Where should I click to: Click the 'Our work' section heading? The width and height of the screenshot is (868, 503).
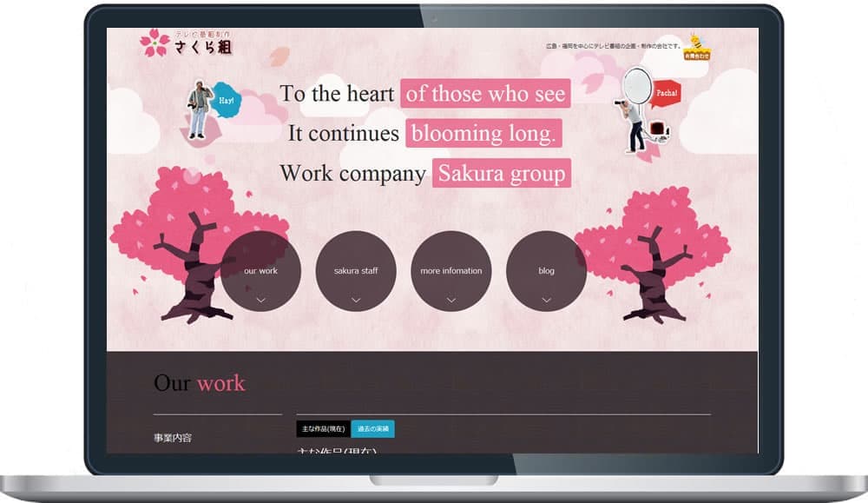click(200, 383)
